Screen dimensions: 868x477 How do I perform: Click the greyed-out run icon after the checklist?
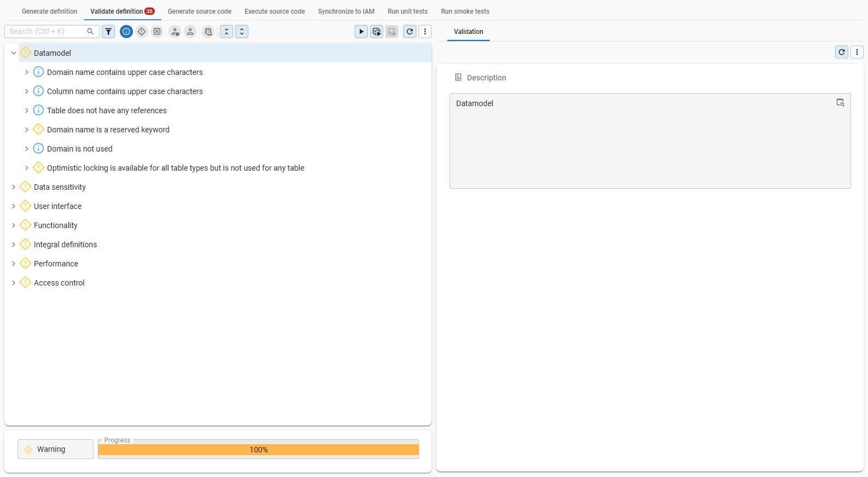(392, 32)
